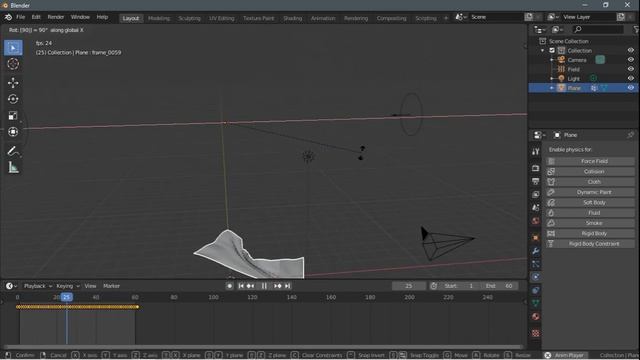The width and height of the screenshot is (640, 360).
Task: Select the Scale tool
Action: [x=13, y=116]
